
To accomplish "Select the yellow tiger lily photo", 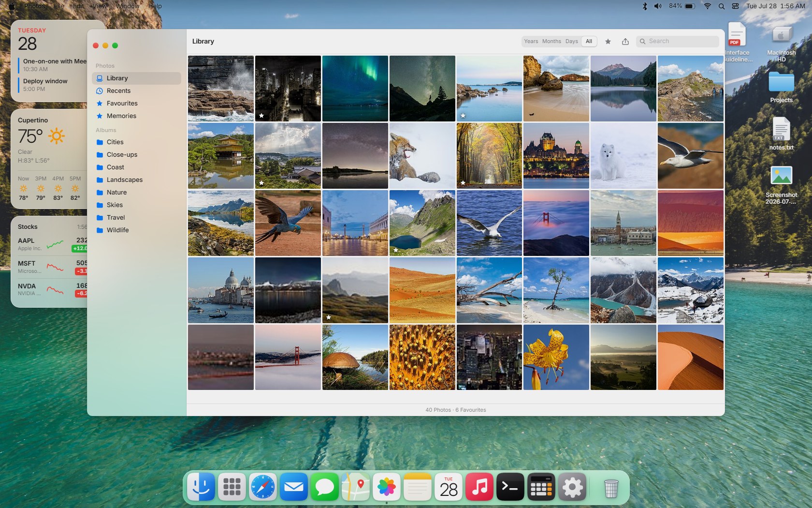I will (556, 358).
